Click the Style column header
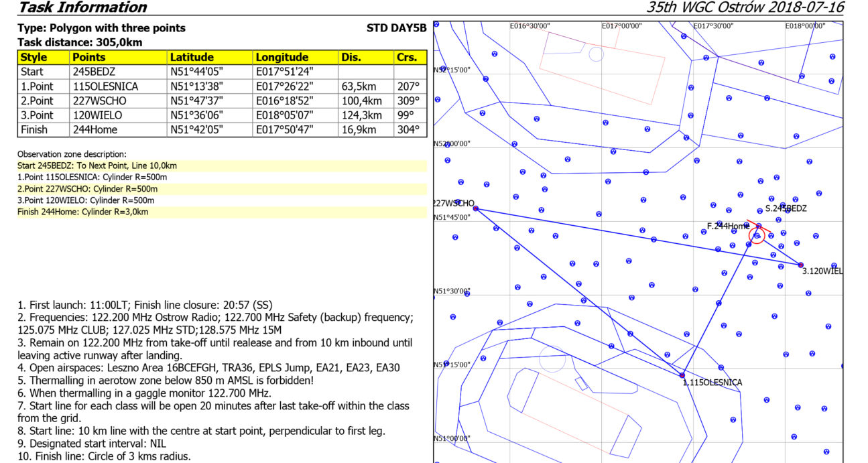Screen dimensions: 868x463 coord(44,58)
